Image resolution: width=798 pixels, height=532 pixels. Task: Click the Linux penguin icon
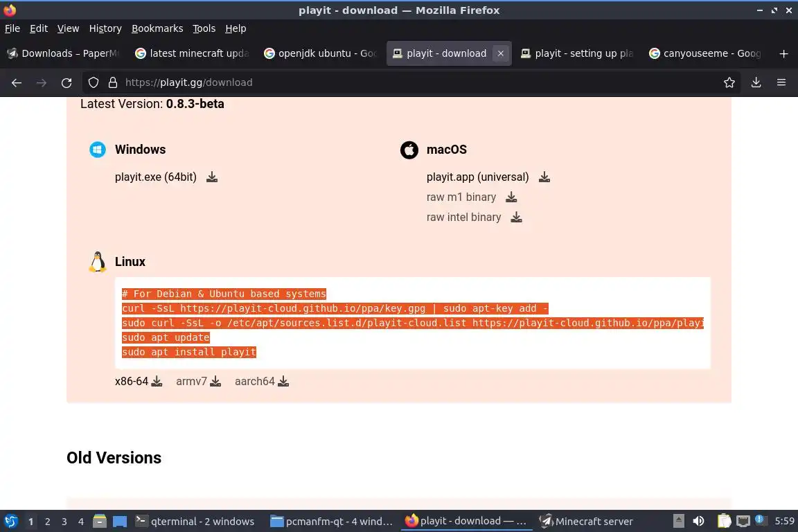click(98, 262)
